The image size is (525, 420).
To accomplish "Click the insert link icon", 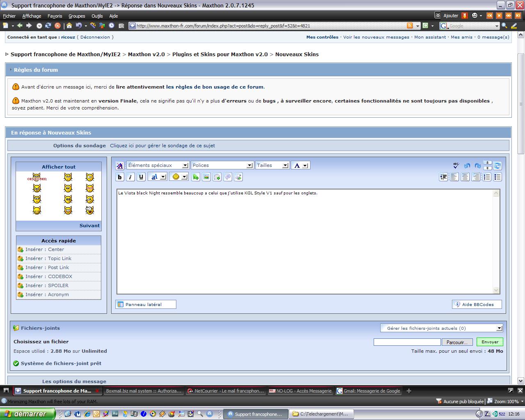I will click(196, 177).
